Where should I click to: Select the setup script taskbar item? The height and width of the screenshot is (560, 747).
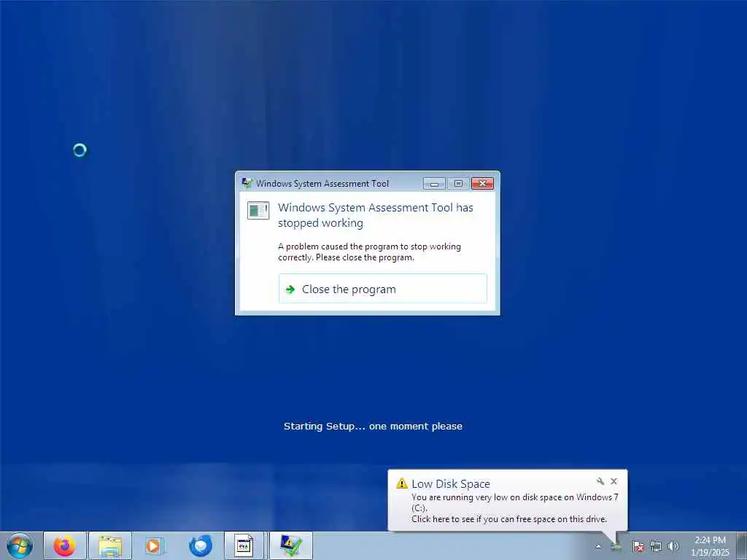244,545
